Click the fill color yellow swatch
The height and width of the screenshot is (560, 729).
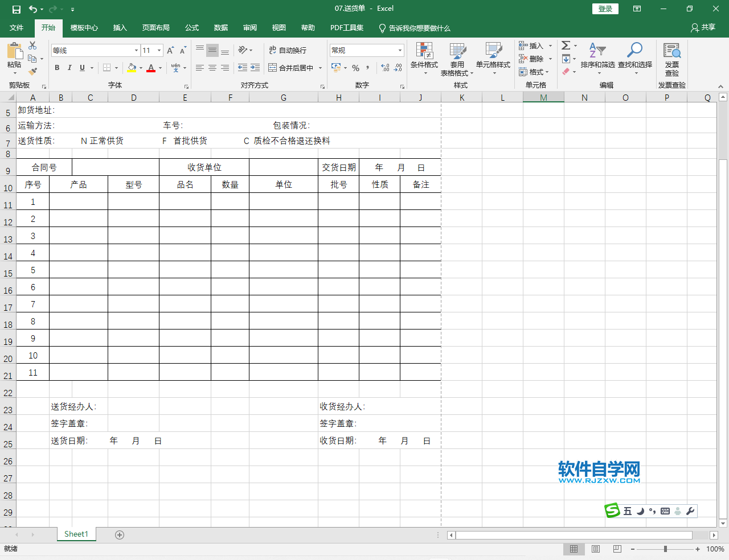pos(132,68)
